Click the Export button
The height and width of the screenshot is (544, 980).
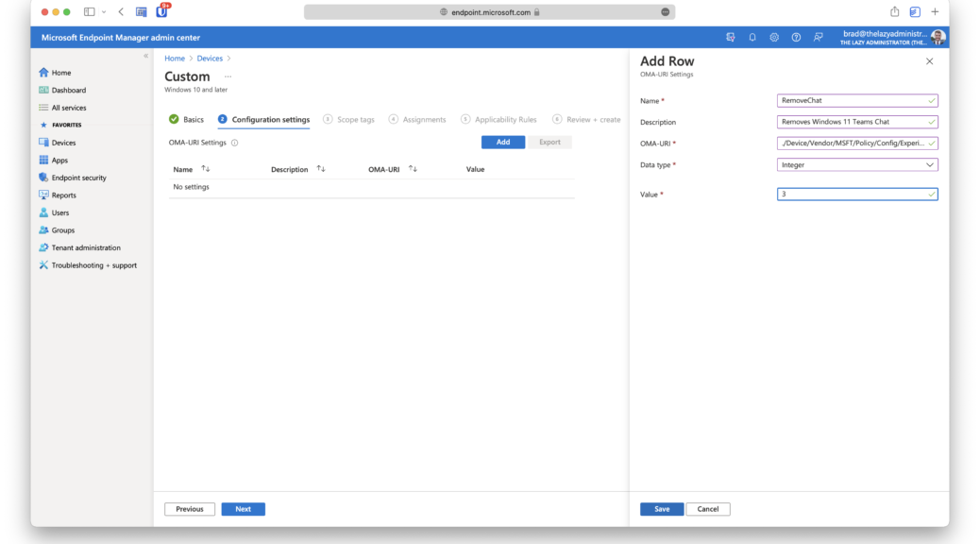550,142
